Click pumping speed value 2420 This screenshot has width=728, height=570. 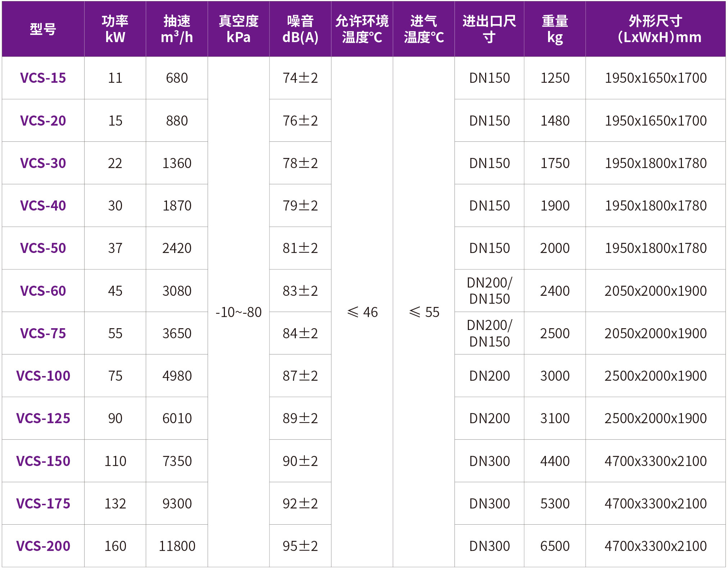pyautogui.click(x=177, y=248)
